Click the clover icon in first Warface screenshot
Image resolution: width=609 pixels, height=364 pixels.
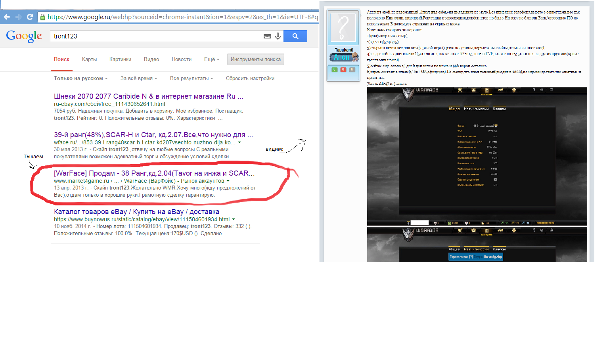tap(514, 90)
